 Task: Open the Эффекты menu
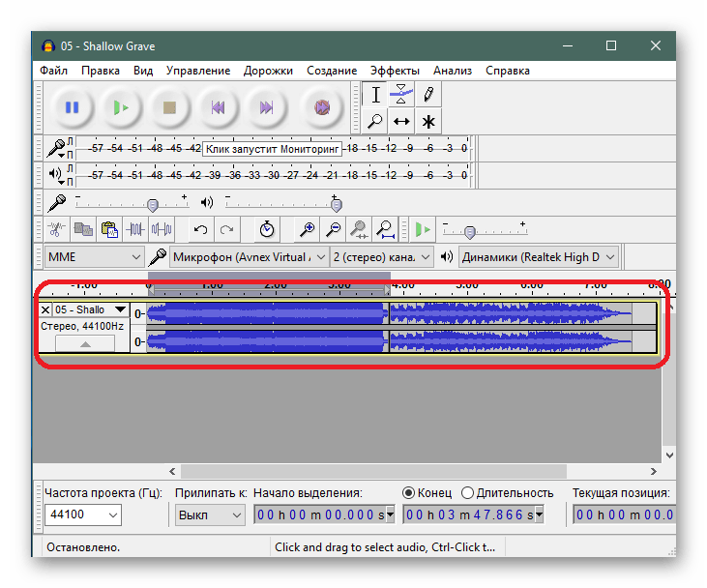click(395, 71)
